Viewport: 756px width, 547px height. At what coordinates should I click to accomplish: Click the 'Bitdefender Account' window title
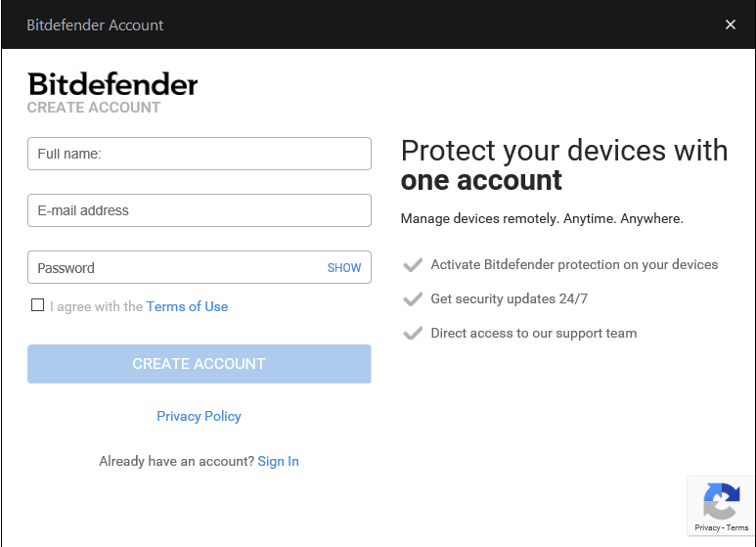(95, 25)
